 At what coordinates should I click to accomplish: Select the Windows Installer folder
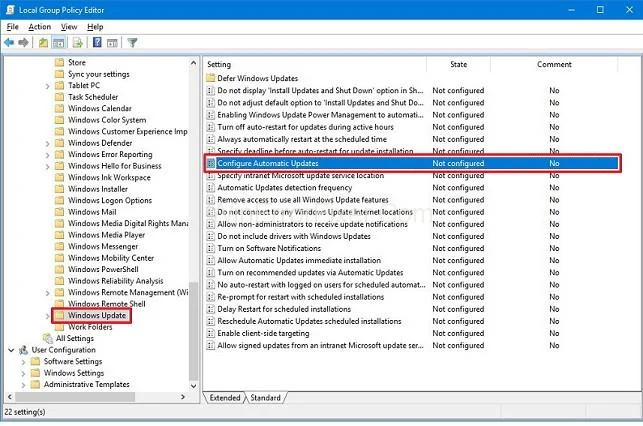point(98,189)
